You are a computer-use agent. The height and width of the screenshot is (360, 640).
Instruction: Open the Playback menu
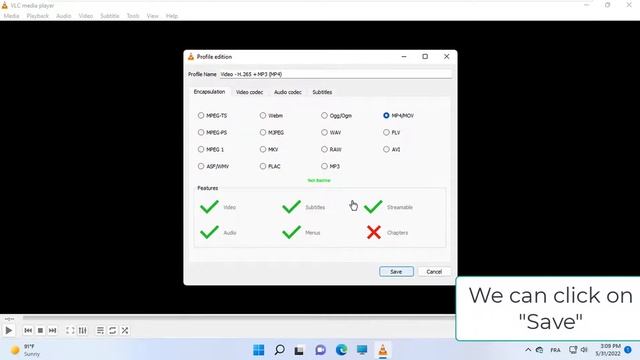click(38, 16)
